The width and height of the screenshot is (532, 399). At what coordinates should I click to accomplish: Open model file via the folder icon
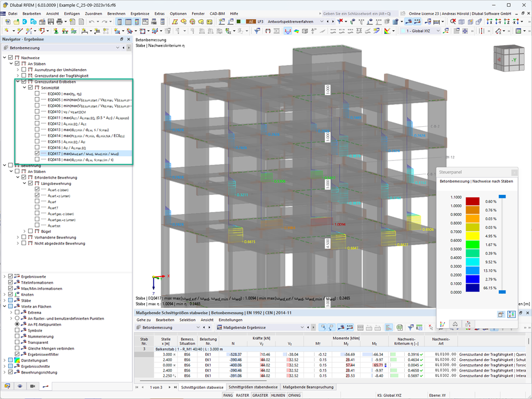coord(16,21)
